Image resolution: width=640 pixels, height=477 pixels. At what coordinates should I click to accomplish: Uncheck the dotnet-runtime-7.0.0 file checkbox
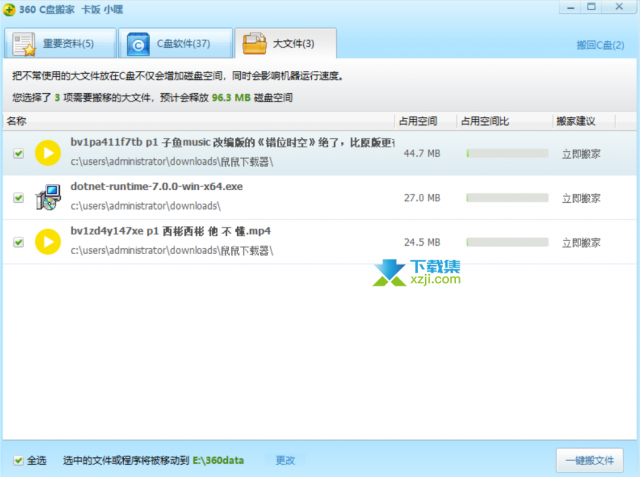(x=18, y=198)
